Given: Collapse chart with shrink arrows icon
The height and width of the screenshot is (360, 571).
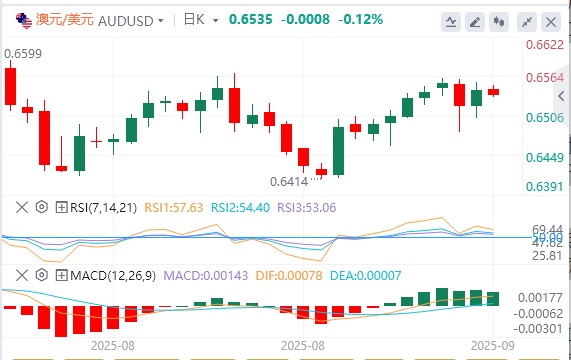Looking at the screenshot, I should pos(527,22).
